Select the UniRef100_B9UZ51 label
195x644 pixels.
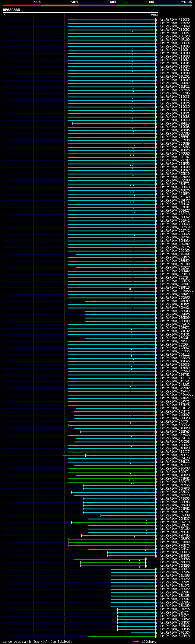pos(175,76)
